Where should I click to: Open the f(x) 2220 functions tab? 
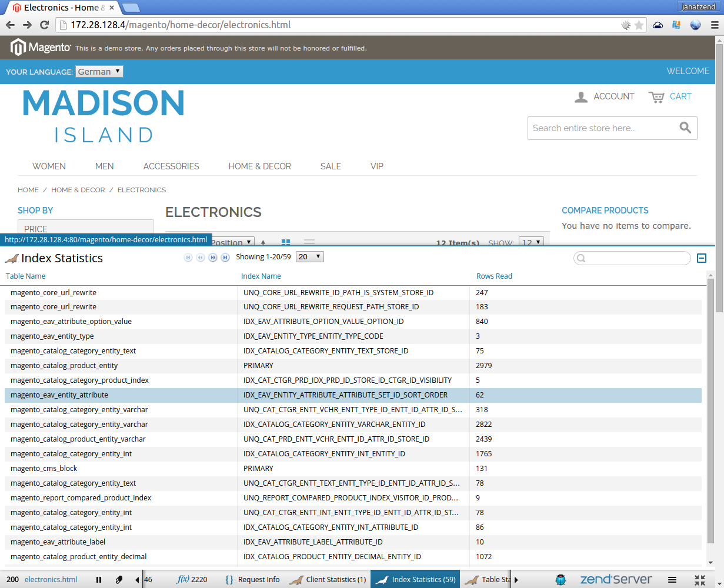192,580
